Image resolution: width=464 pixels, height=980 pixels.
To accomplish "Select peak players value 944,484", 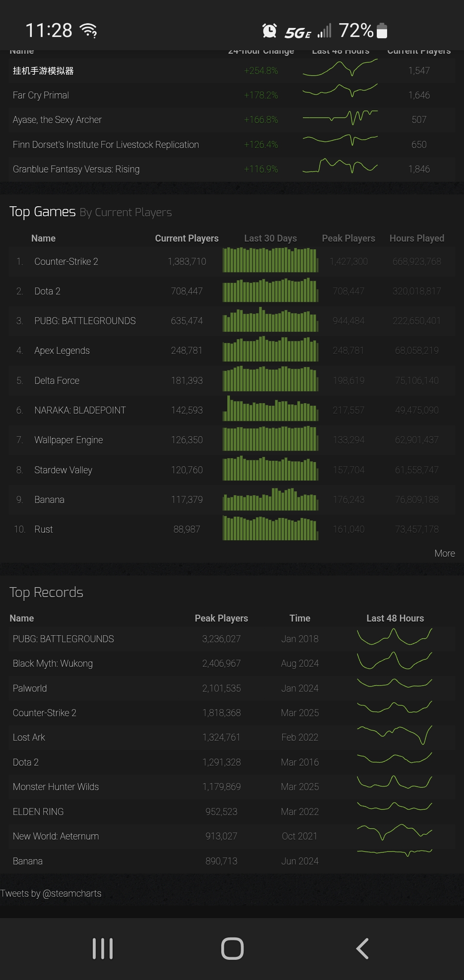I will coord(348,321).
